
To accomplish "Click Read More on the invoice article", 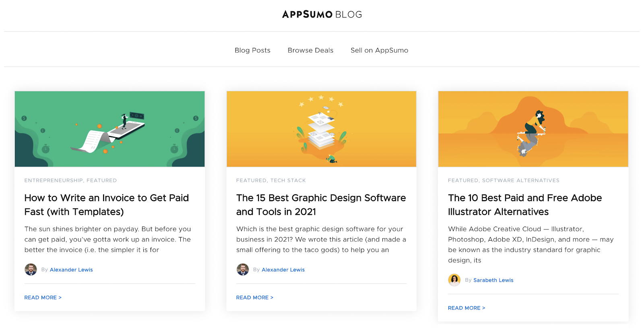I will pyautogui.click(x=43, y=297).
